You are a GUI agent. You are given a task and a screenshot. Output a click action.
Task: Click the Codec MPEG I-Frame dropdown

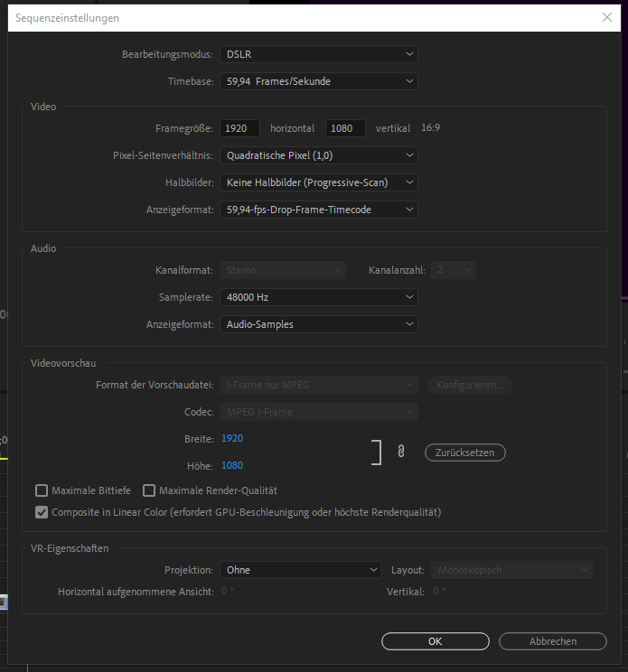click(318, 412)
